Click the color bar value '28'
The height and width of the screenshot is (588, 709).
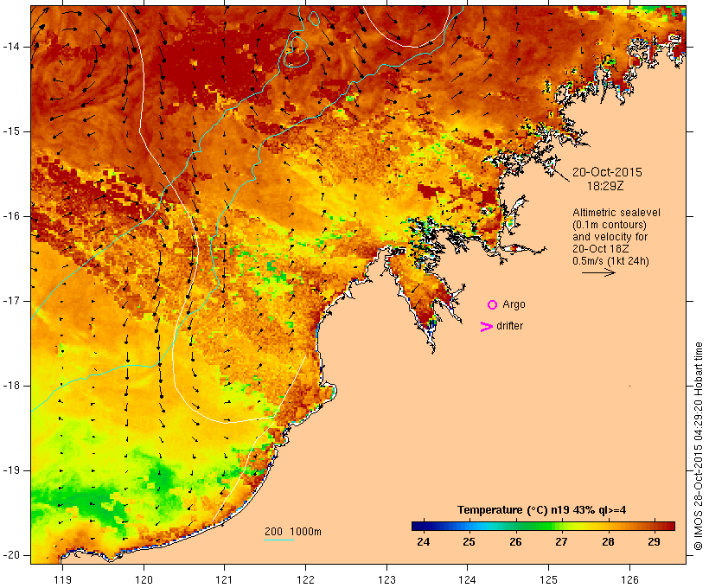[608, 542]
